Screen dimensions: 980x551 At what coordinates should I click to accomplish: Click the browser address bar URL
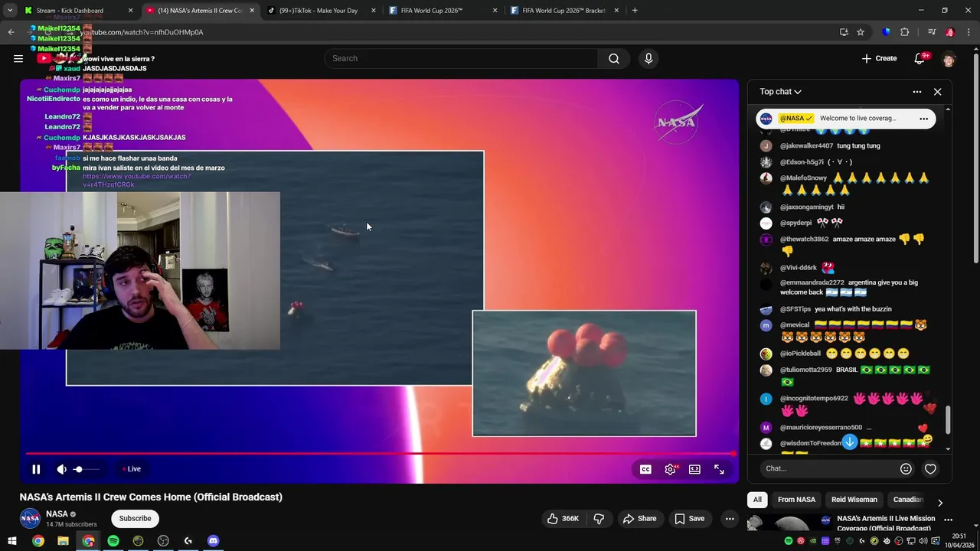point(142,32)
